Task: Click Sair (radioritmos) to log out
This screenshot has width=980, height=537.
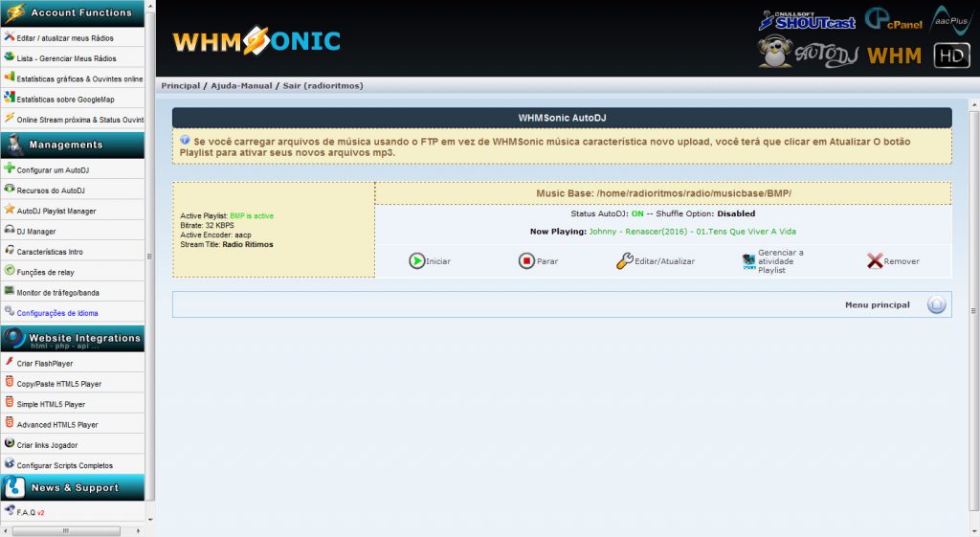Action: [x=323, y=85]
